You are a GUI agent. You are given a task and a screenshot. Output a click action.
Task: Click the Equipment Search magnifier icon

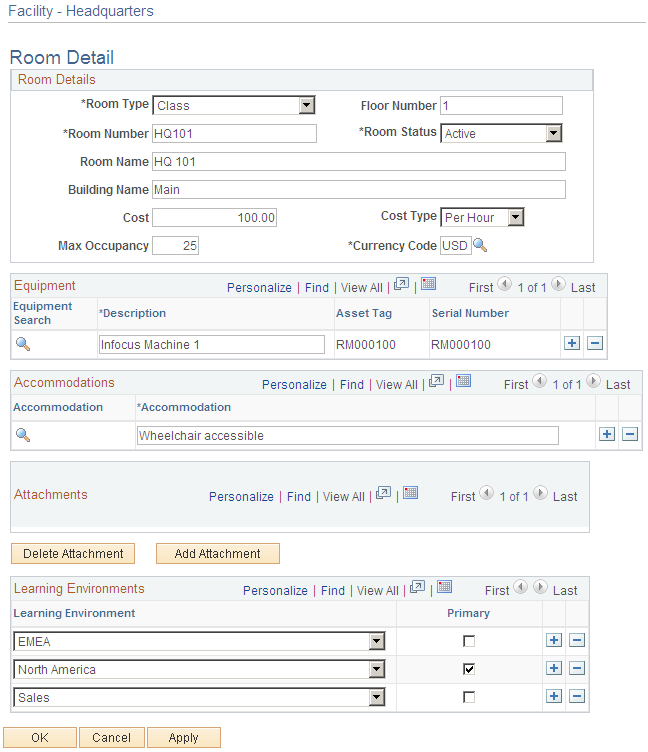(x=23, y=344)
